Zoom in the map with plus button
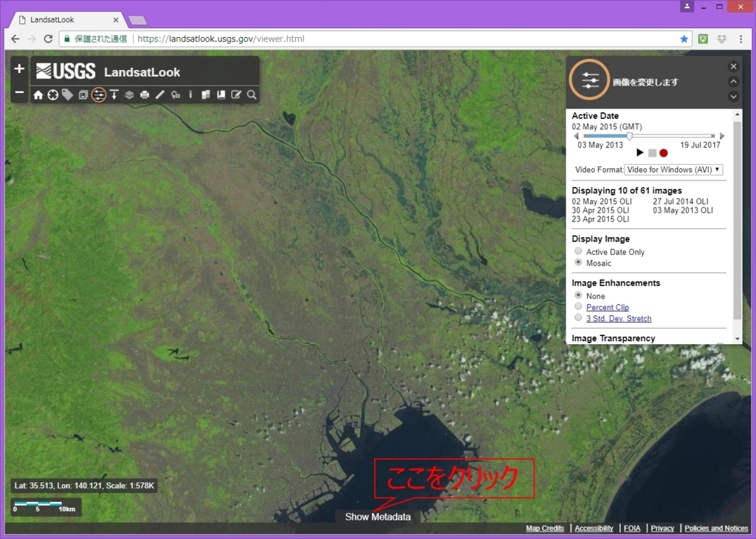 pos(19,69)
